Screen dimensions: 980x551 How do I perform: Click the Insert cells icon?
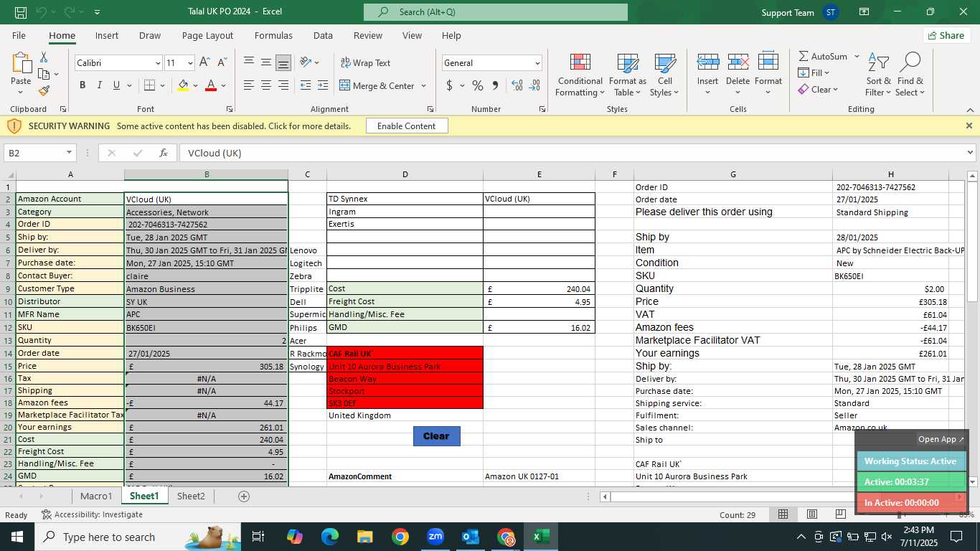point(707,62)
